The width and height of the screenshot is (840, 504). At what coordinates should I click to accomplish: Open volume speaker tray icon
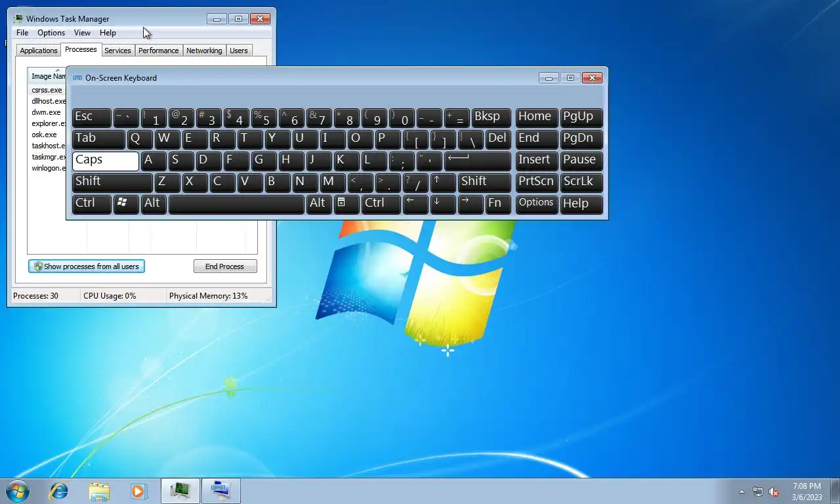pos(774,492)
